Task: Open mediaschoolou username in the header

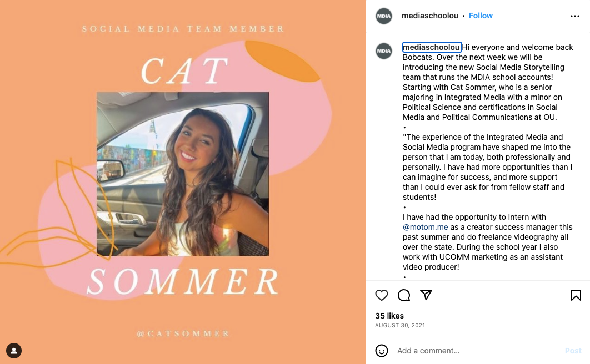Action: point(429,16)
